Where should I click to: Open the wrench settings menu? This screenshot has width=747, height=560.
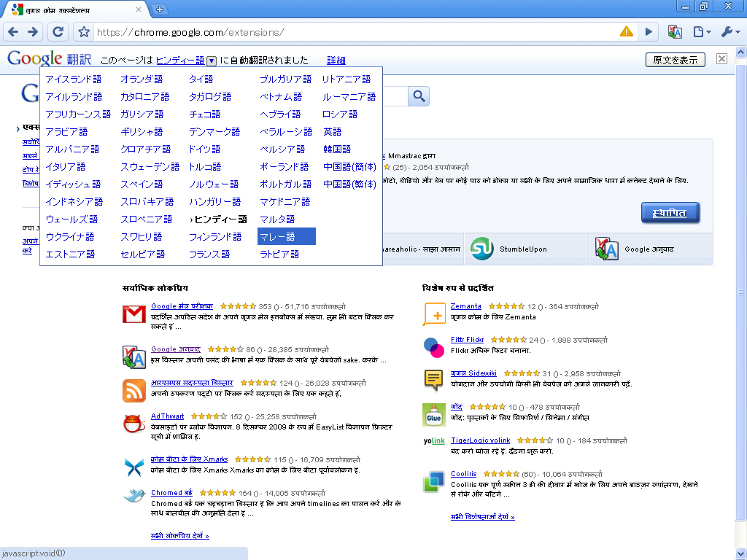click(x=730, y=32)
